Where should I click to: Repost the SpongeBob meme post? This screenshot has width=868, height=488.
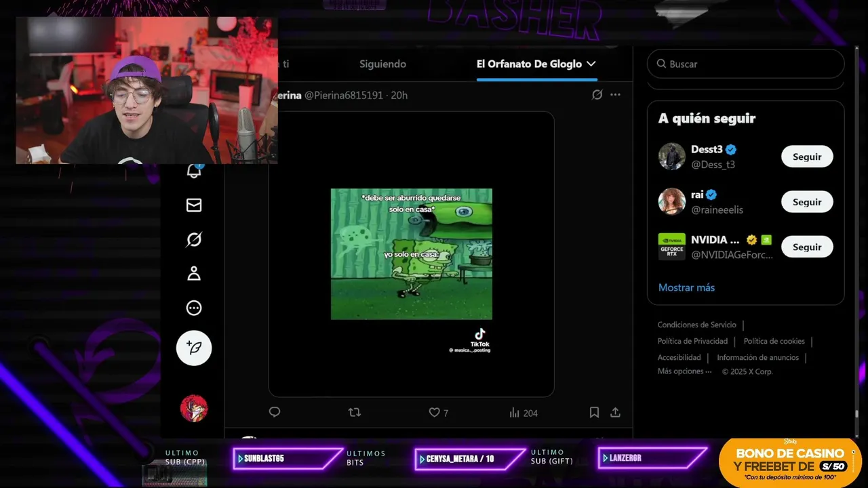(x=354, y=412)
